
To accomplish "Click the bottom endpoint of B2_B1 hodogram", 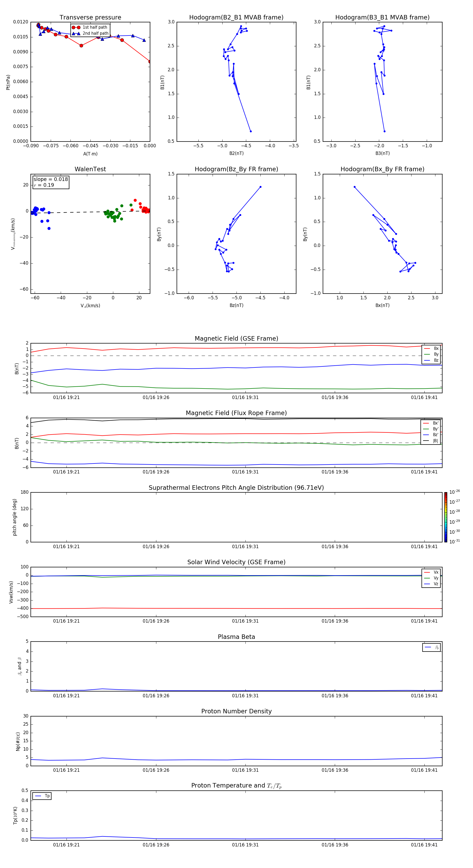I will pos(251,132).
